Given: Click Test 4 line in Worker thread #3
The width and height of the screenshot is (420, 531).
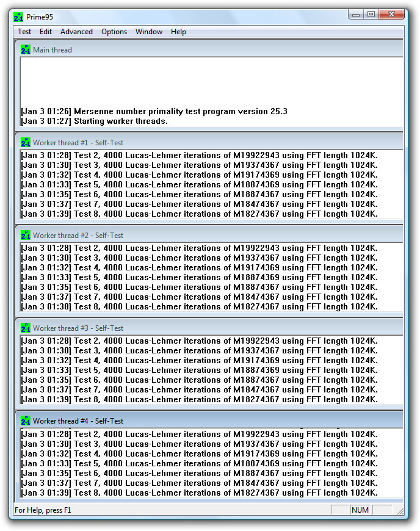Looking at the screenshot, I should pyautogui.click(x=199, y=361).
